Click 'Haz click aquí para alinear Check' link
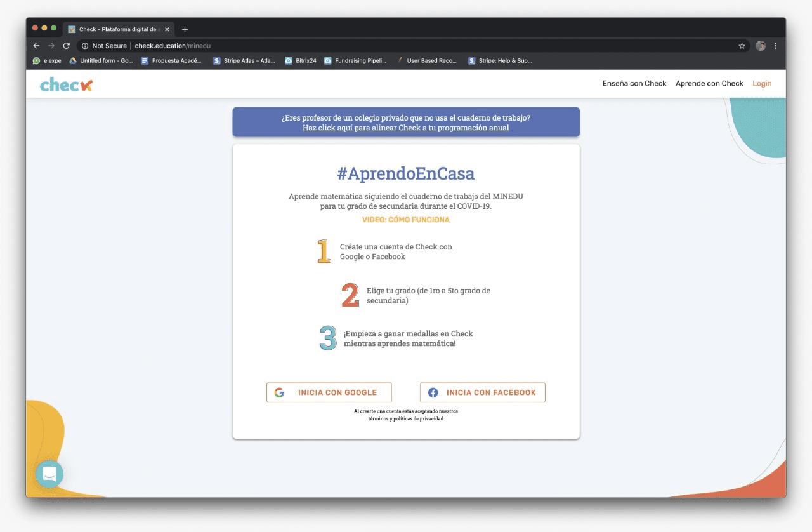Viewport: 812px width, 532px height. pos(406,128)
